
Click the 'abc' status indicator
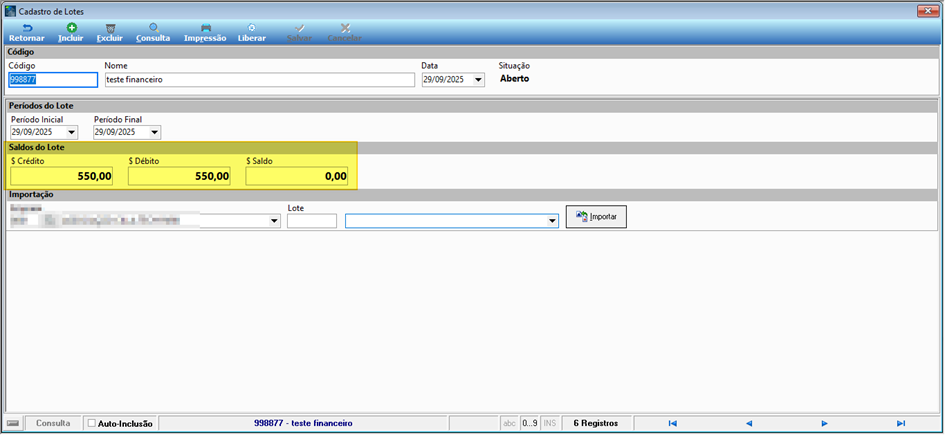click(509, 424)
